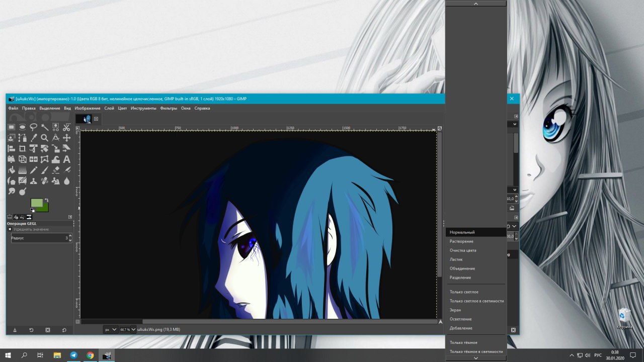644x362 pixels.
Task: Select the Smudge tool
Action: [x=12, y=191]
